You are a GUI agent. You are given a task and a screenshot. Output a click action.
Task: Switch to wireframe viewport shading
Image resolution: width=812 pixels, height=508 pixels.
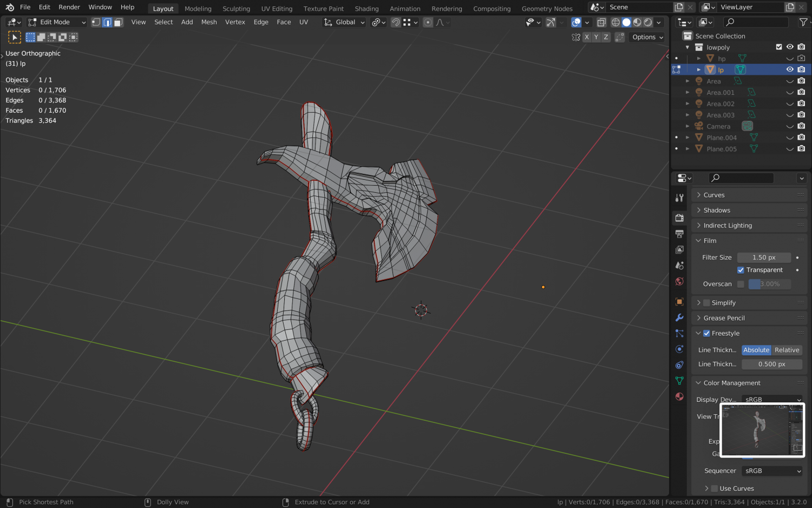616,22
